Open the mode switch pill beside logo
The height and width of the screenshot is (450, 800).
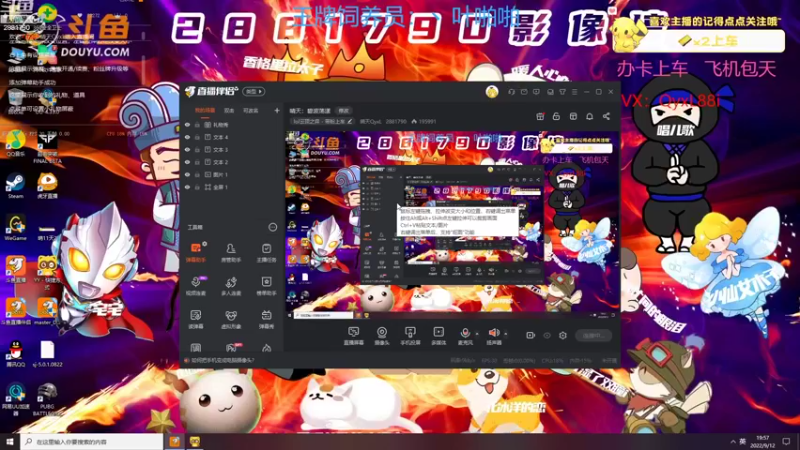coord(254,92)
